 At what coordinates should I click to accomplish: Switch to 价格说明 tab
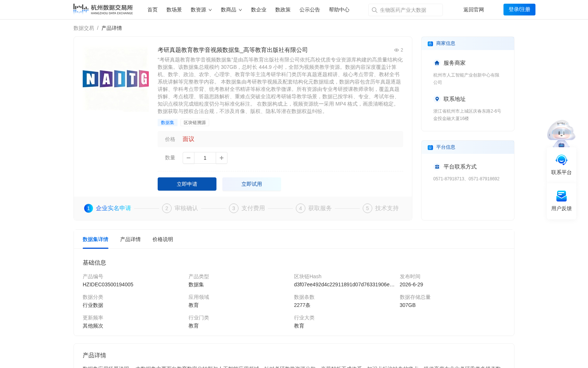tap(163, 240)
